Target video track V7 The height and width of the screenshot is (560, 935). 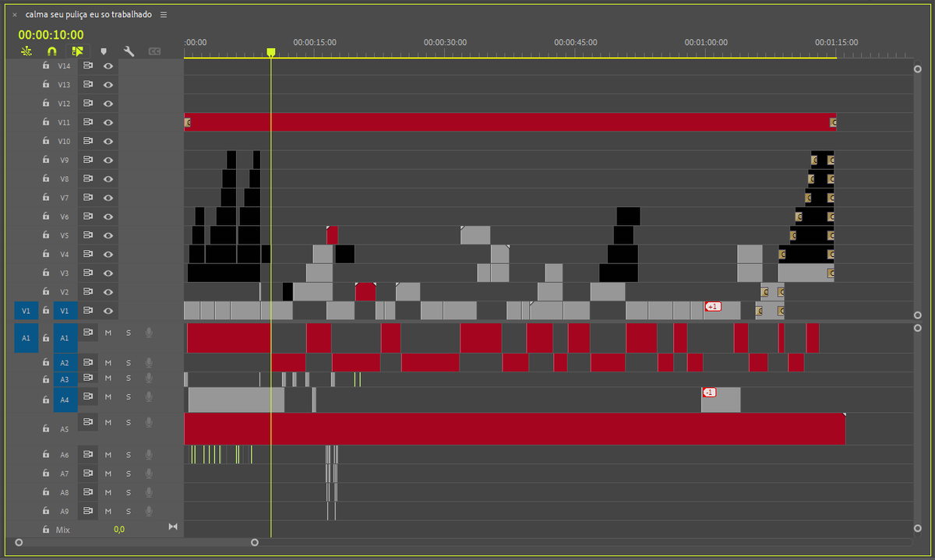[x=65, y=198]
